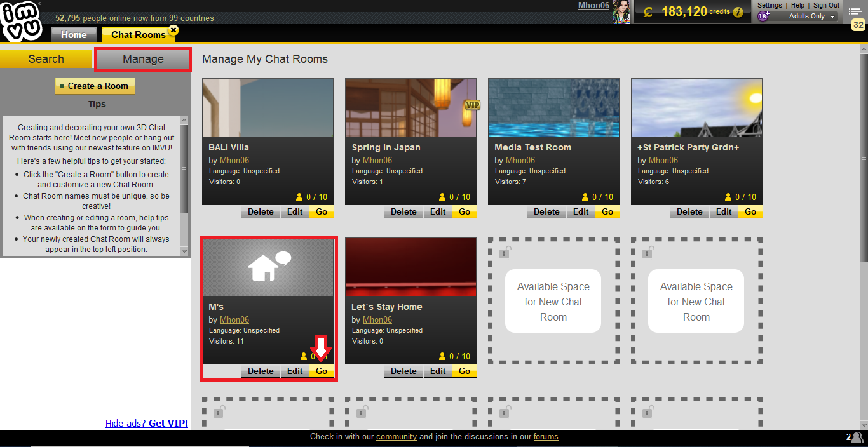Edit the Media Test Room
The width and height of the screenshot is (868, 447).
pos(581,211)
